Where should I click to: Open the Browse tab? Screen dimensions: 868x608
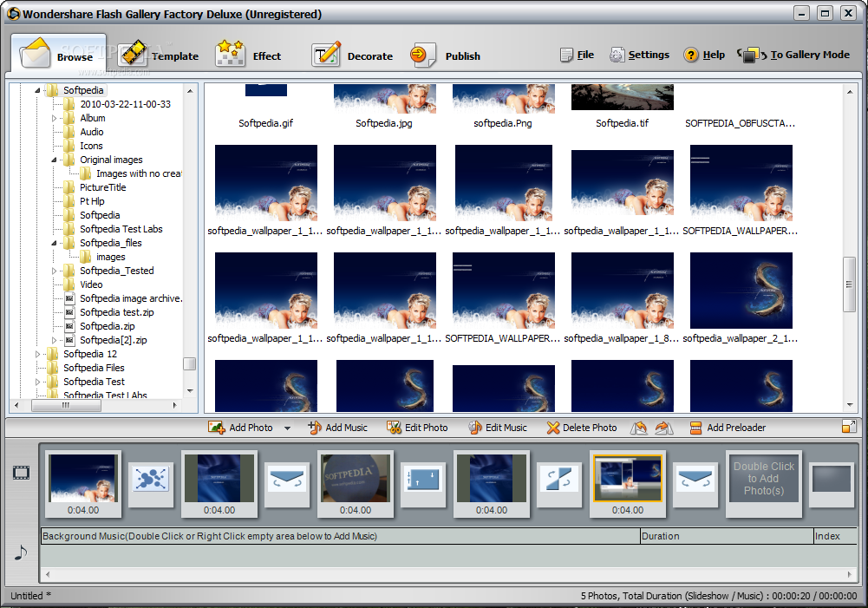(x=57, y=55)
